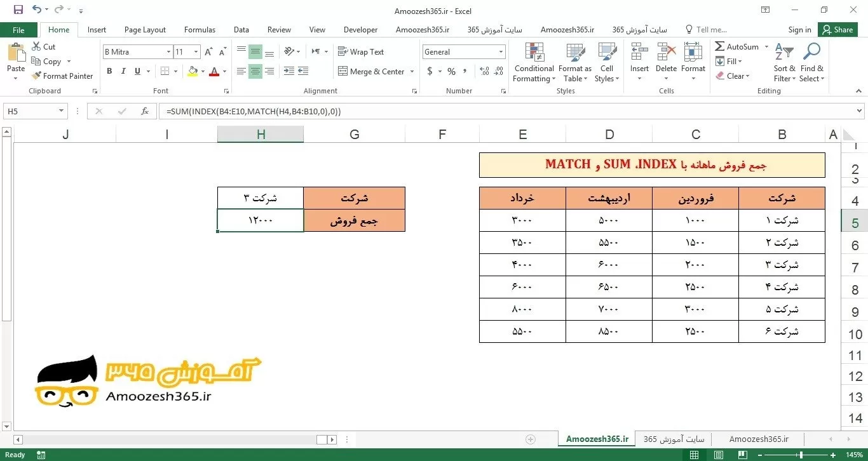Toggle Wrap Text
Screen dimensions: 868x461
361,52
